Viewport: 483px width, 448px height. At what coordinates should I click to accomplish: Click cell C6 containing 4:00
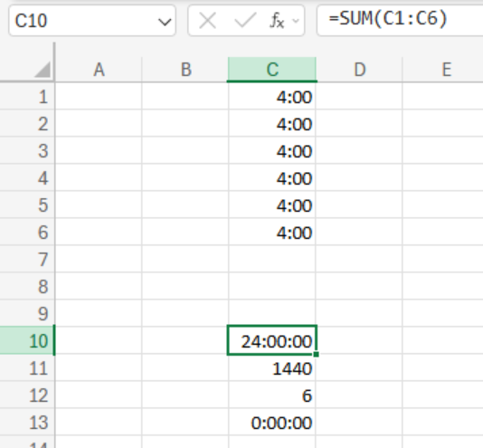pyautogui.click(x=272, y=233)
